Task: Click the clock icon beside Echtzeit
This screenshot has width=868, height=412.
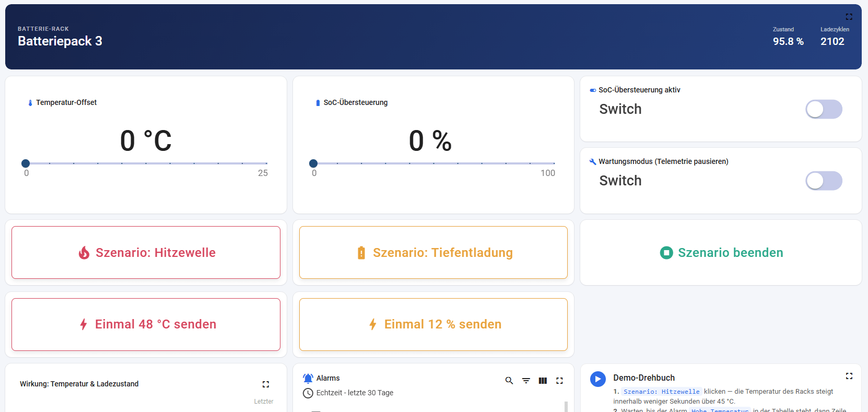Action: point(308,393)
